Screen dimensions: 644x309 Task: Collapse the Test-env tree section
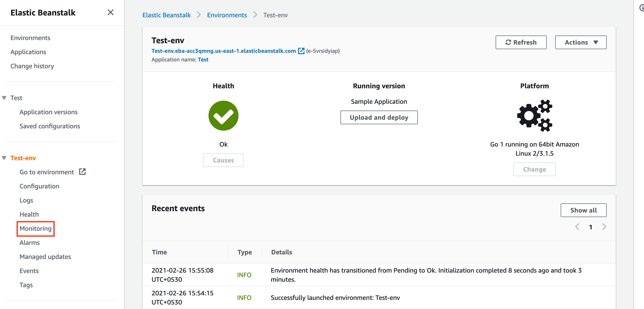click(x=4, y=158)
